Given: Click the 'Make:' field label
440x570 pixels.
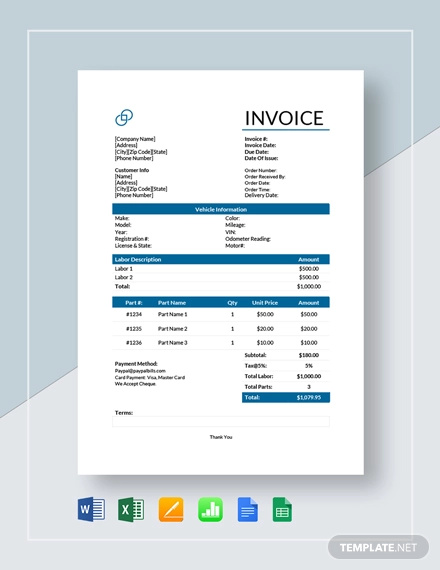Looking at the screenshot, I should click(122, 218).
